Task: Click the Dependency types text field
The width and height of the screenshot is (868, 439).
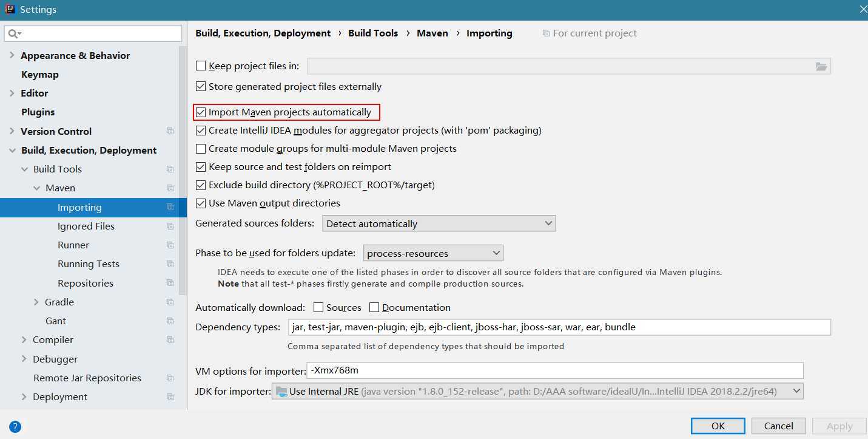Action: (559, 327)
